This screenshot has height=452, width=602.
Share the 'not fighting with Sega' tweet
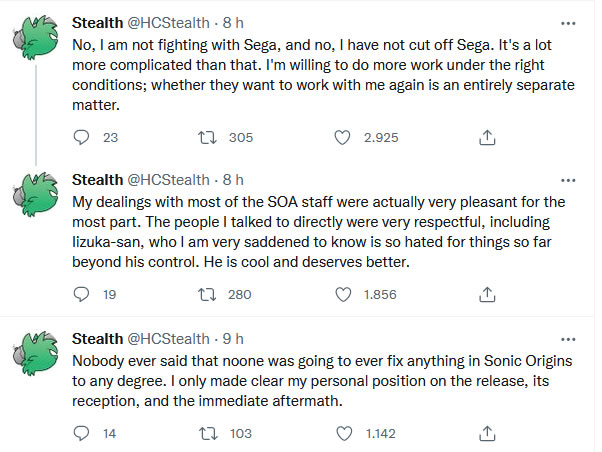pos(487,137)
